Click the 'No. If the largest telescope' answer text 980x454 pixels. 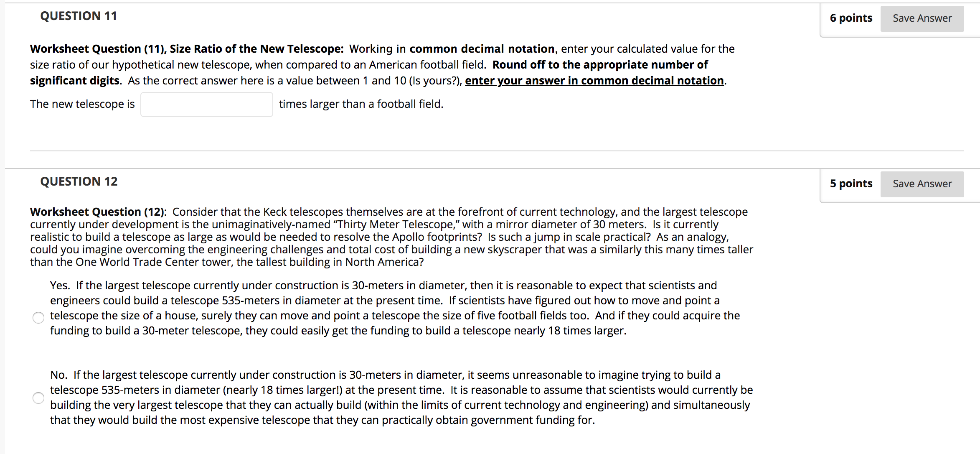click(401, 398)
